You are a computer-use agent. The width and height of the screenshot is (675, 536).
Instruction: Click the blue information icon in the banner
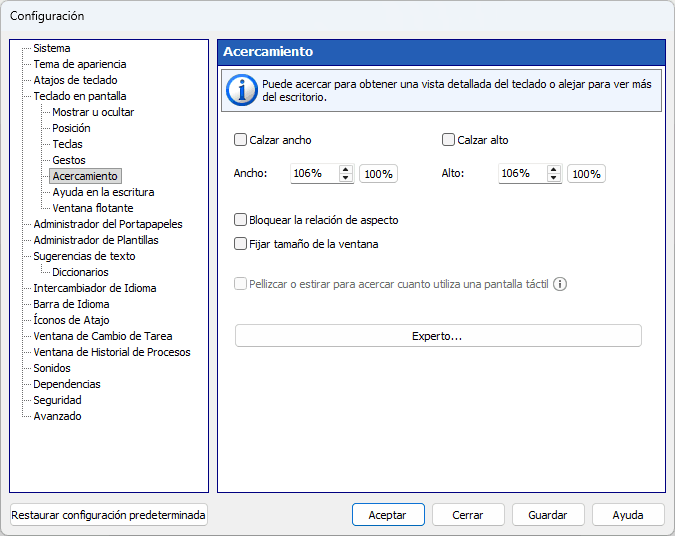click(242, 90)
